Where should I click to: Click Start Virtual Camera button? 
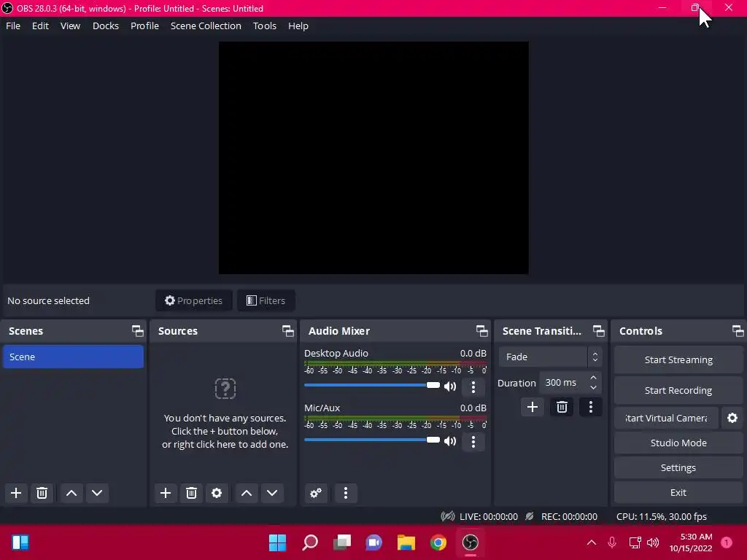(666, 418)
